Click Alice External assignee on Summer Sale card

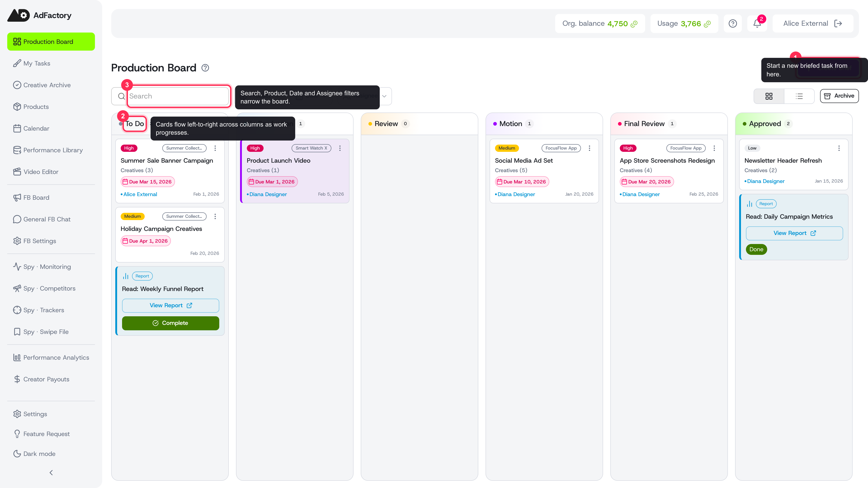140,194
